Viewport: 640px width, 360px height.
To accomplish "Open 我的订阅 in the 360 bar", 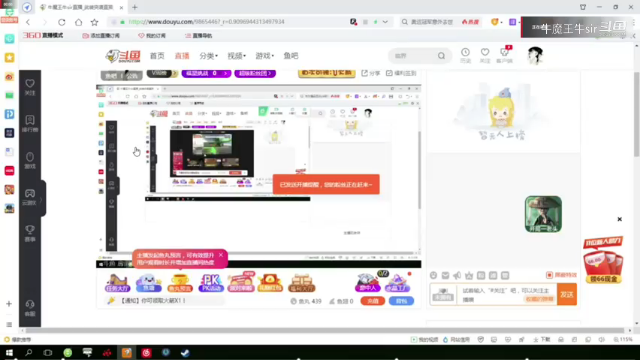I will (x=152, y=36).
